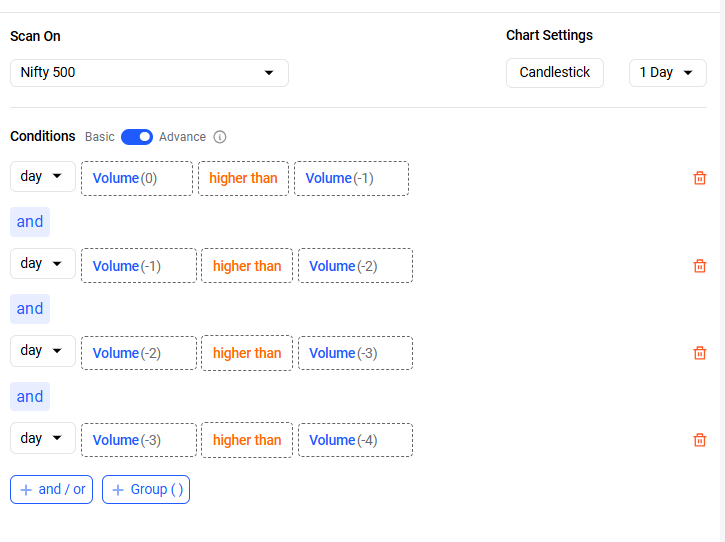Delete the Volume(-2) higher than Volume(-3) condition
The width and height of the screenshot is (725, 542).
pos(700,353)
